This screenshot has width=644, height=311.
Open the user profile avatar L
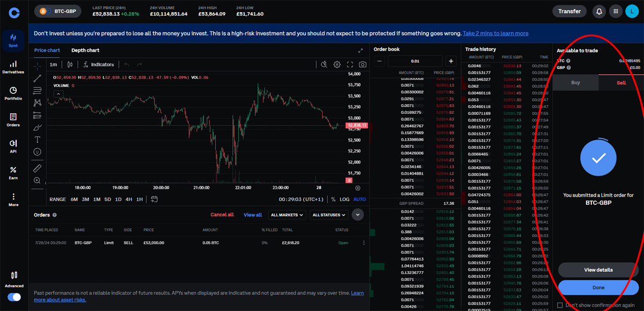coord(632,11)
